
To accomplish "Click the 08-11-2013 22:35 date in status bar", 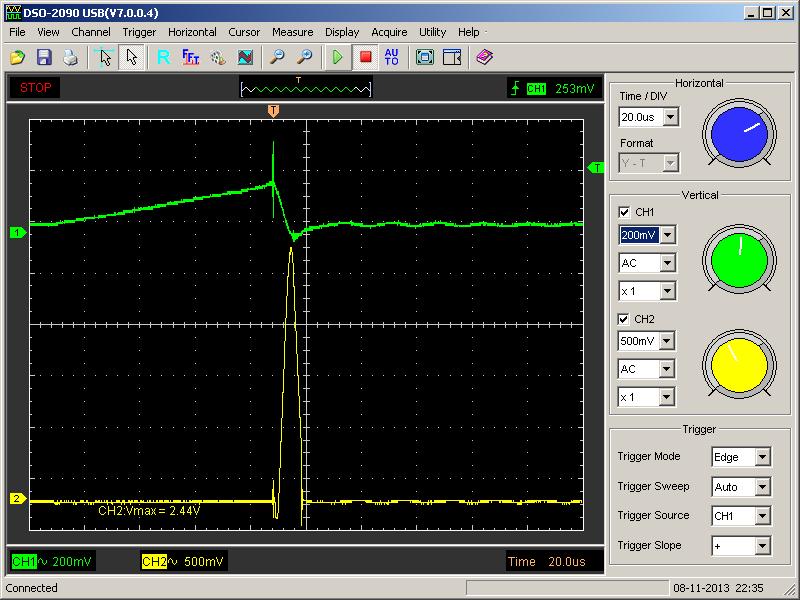I will (x=718, y=588).
